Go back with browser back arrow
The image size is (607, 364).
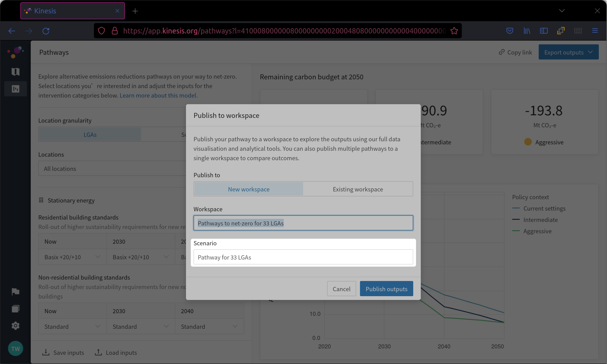12,31
